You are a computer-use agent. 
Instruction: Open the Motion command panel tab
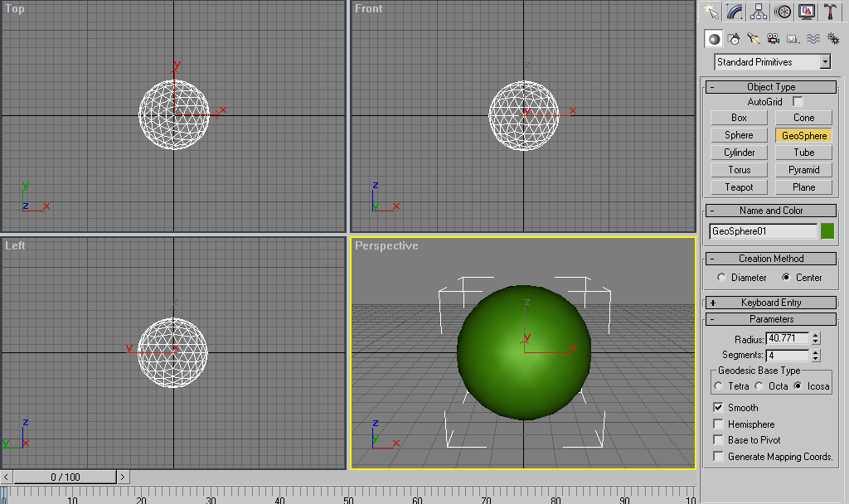pos(783,12)
